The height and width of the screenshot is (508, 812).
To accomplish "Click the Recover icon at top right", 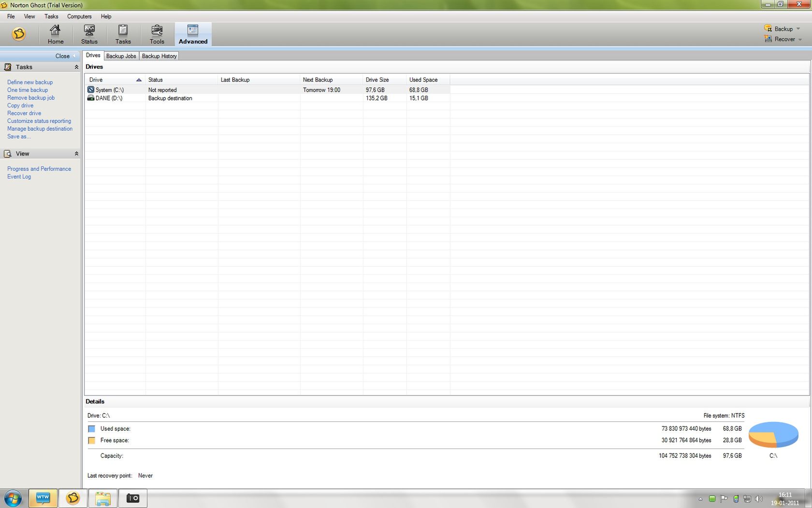I will [768, 39].
